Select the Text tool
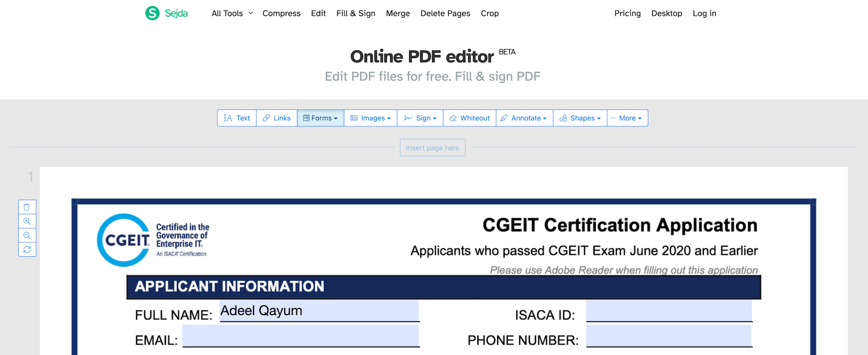 [x=237, y=118]
